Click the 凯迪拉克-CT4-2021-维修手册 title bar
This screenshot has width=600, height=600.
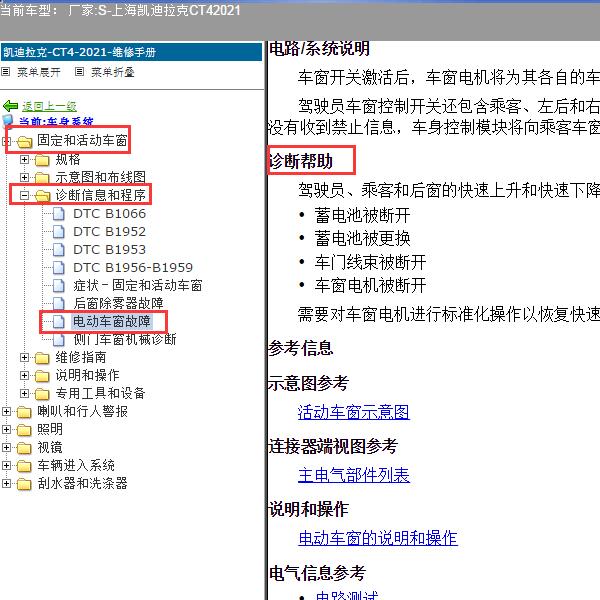[131, 52]
